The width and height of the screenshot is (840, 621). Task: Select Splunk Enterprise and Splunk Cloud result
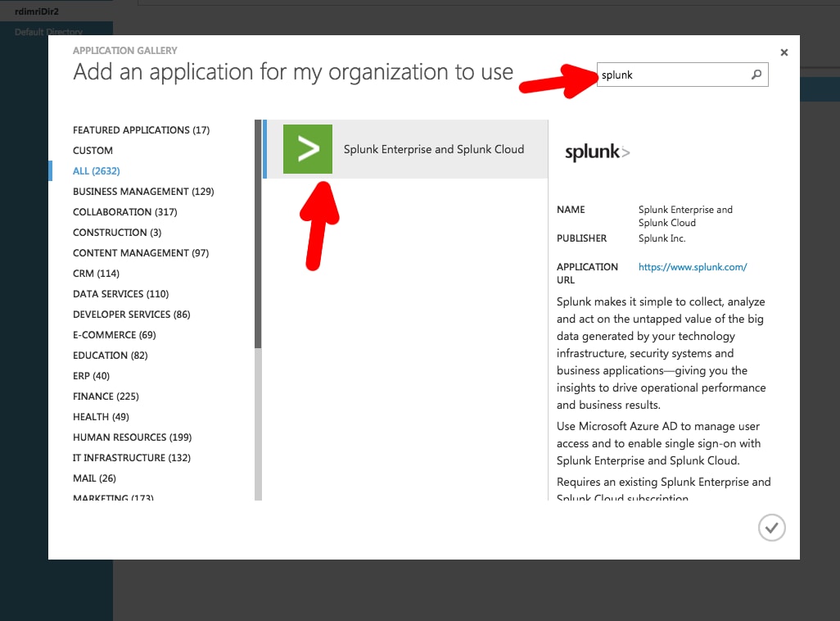pos(405,149)
